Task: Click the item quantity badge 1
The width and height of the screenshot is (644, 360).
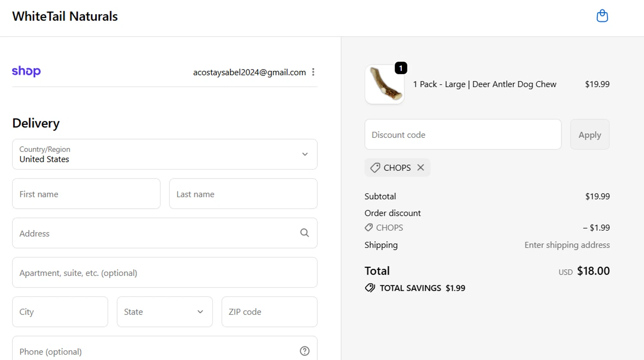Action: [x=401, y=68]
